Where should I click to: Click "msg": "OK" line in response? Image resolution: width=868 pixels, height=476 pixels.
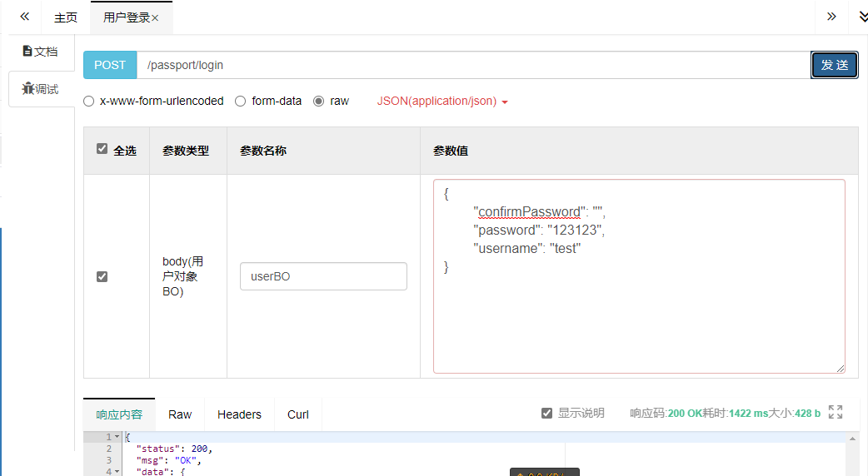coord(168,460)
